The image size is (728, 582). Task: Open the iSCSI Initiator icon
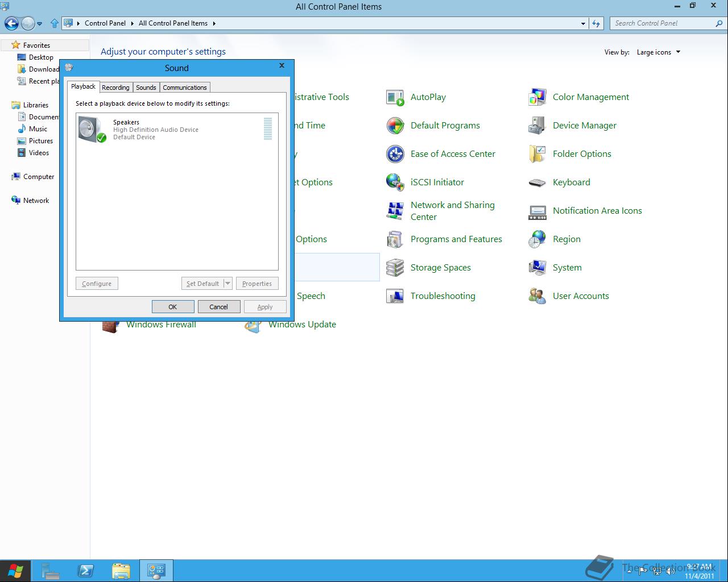coord(395,182)
